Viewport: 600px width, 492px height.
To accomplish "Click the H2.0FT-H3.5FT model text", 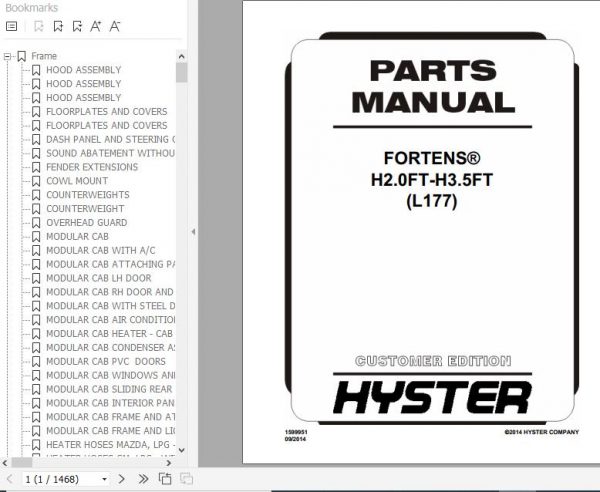I will (432, 180).
